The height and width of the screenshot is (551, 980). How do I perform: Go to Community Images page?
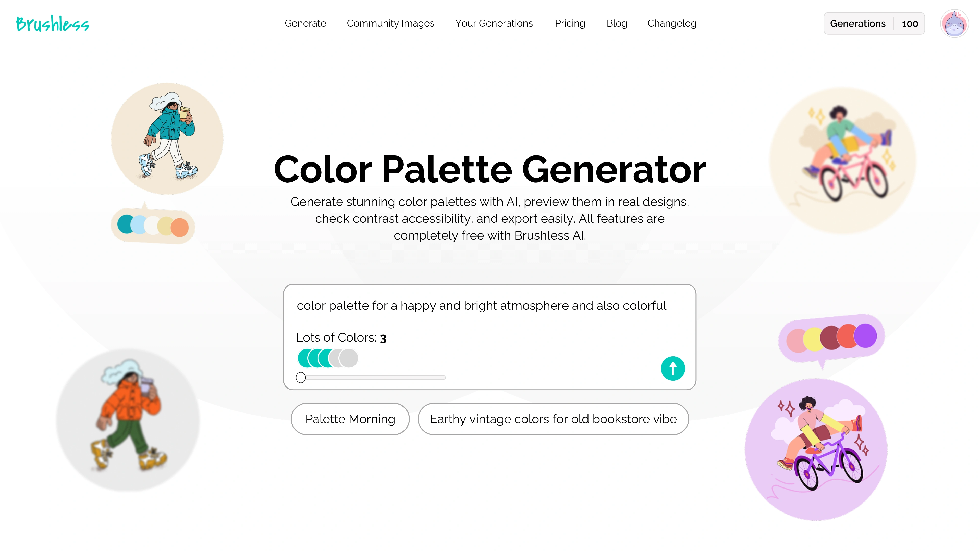coord(390,23)
